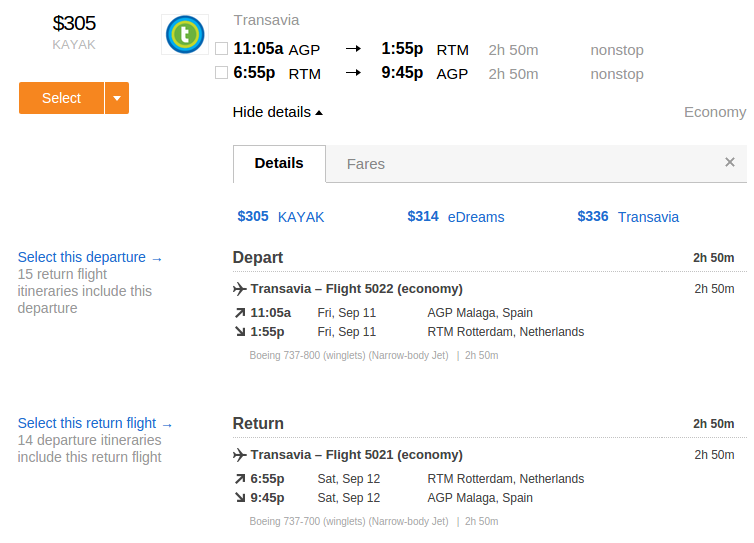Click the orange Select button
Image resolution: width=754 pixels, height=543 pixels.
61,98
